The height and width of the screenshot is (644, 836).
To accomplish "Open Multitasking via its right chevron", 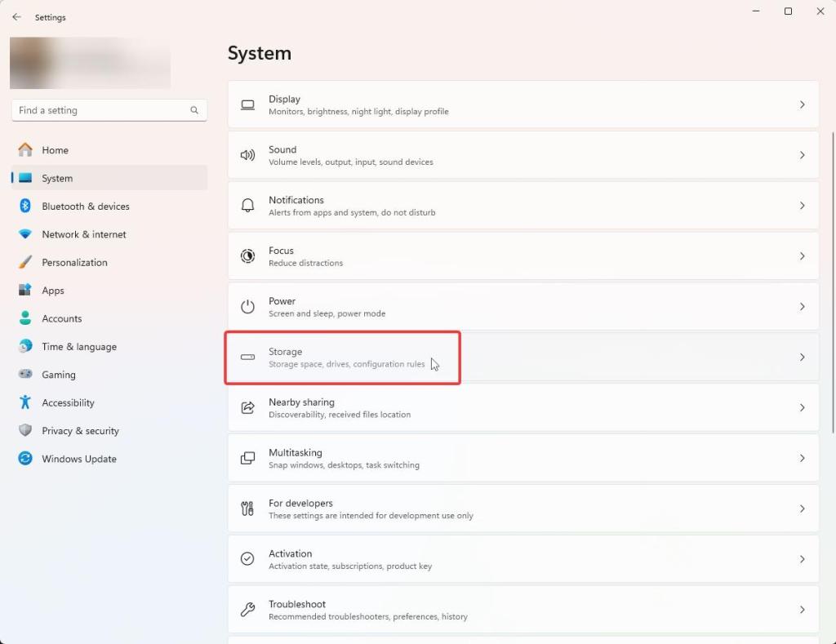I will point(802,458).
